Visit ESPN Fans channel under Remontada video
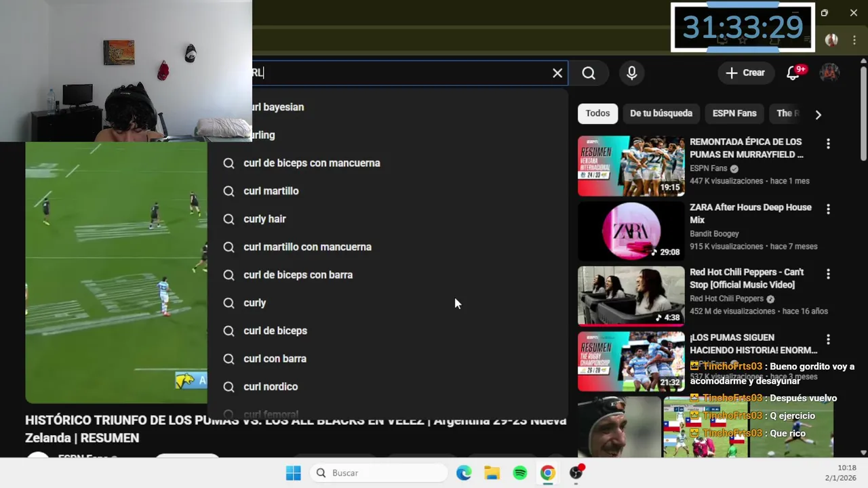Image resolution: width=868 pixels, height=488 pixels. point(708,168)
